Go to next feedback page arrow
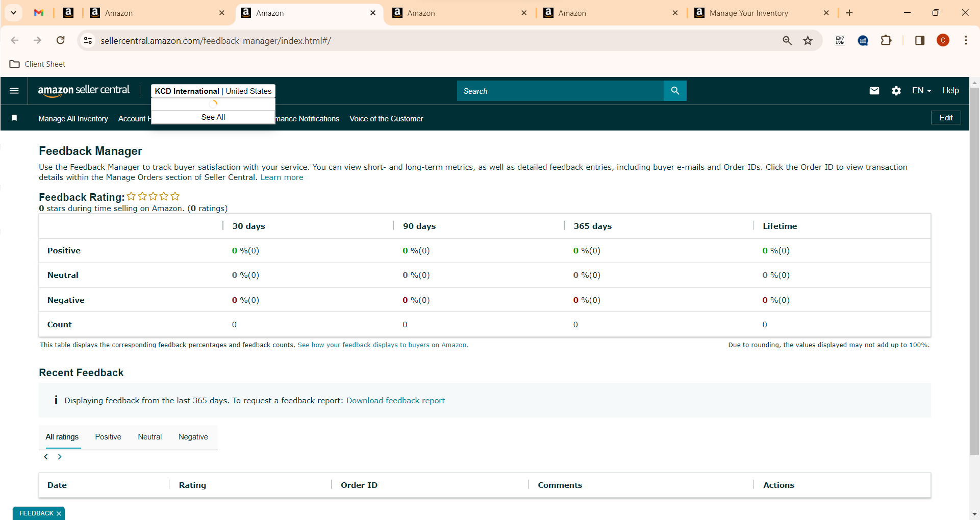This screenshot has width=980, height=520. point(60,457)
